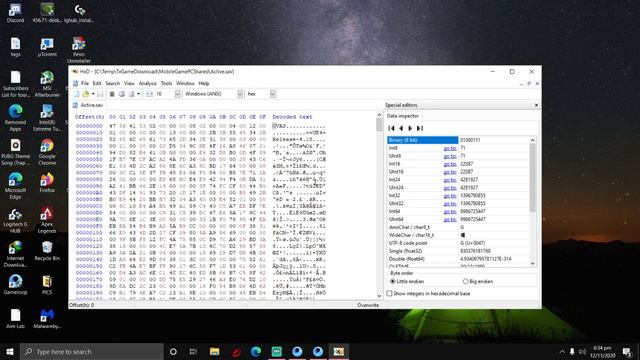Click first data inspector navigation arrow
This screenshot has width=640, height=360.
pos(391,128)
